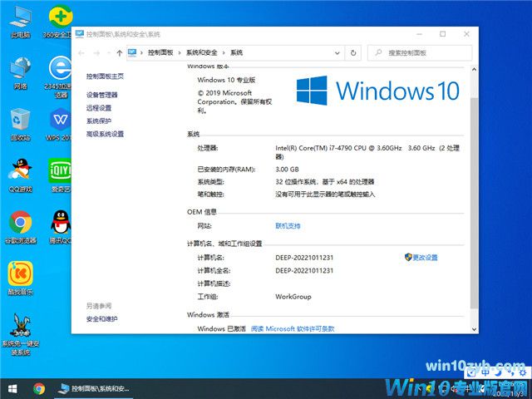Maximize the System window
532x399 pixels.
coord(442,34)
